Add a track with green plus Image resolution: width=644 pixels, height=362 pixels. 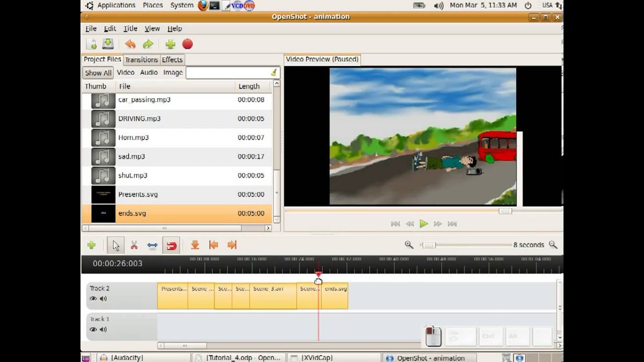click(91, 245)
